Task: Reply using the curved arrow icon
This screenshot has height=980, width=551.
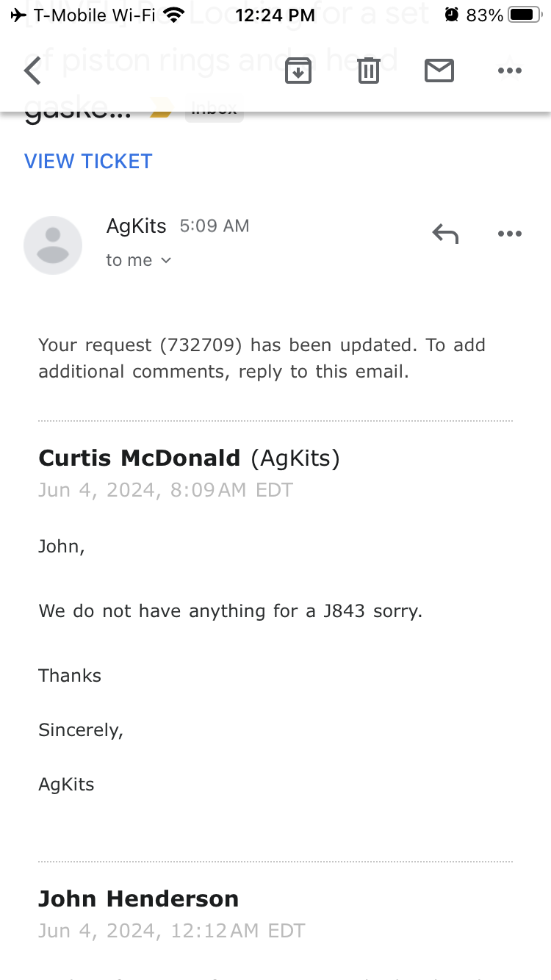Action: click(445, 234)
